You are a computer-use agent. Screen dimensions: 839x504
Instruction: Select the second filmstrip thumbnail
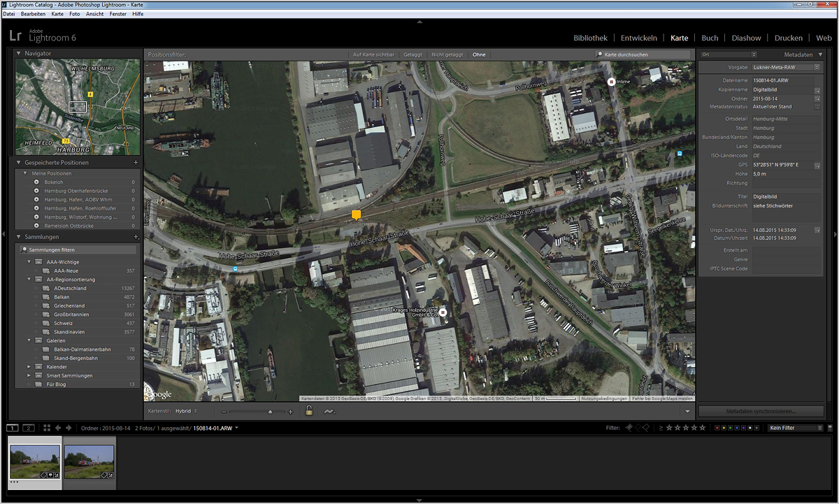tap(89, 462)
